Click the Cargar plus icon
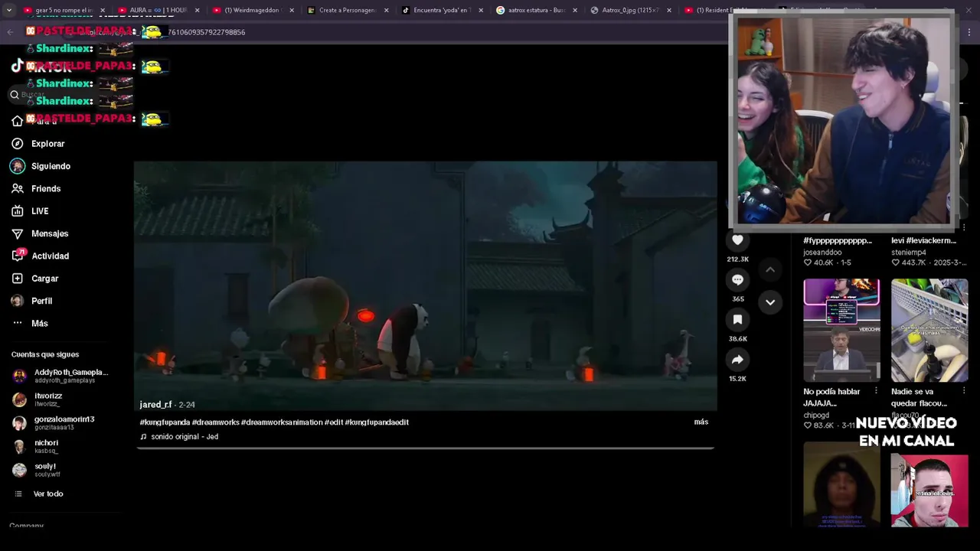This screenshot has height=551, width=980. coord(17,279)
